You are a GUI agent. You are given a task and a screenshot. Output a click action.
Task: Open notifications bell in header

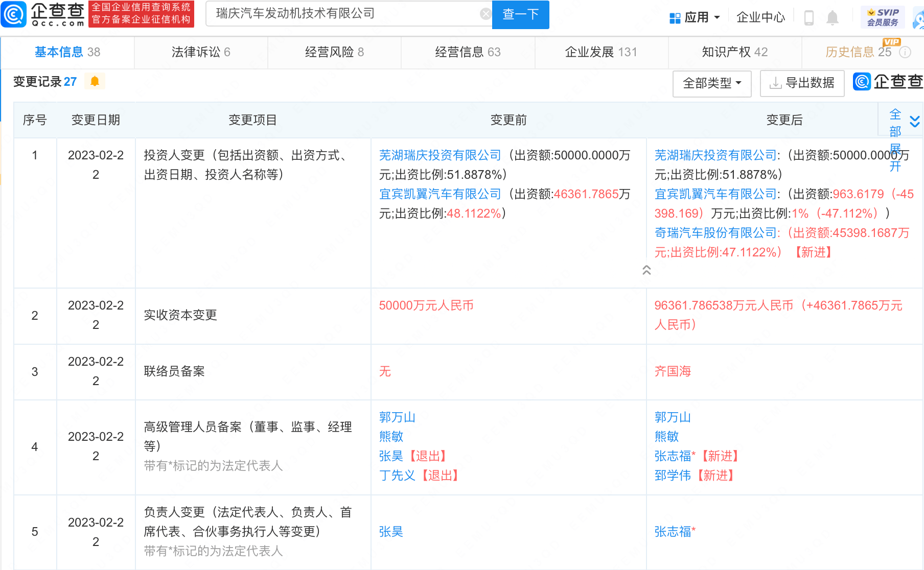click(x=833, y=18)
